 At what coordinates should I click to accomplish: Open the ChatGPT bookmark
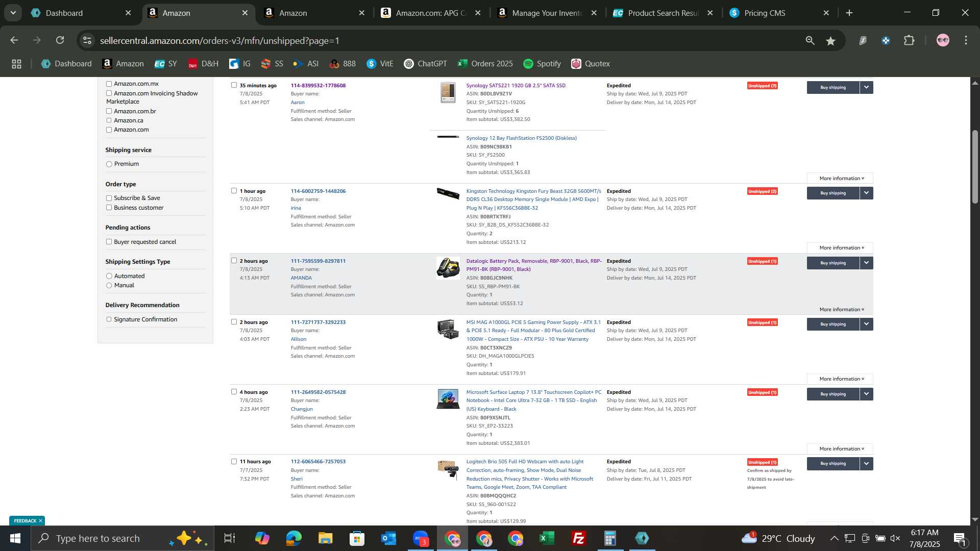(x=425, y=64)
